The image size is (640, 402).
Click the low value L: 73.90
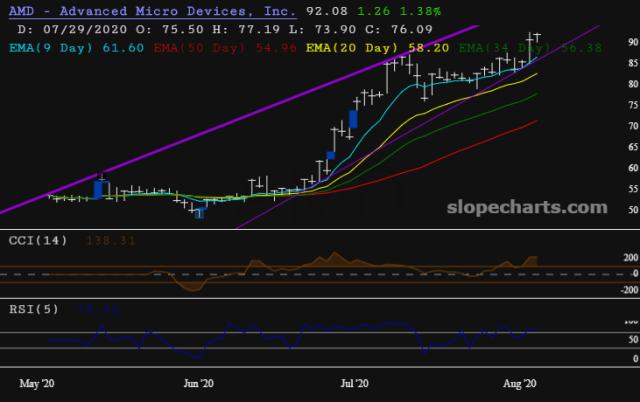point(322,29)
